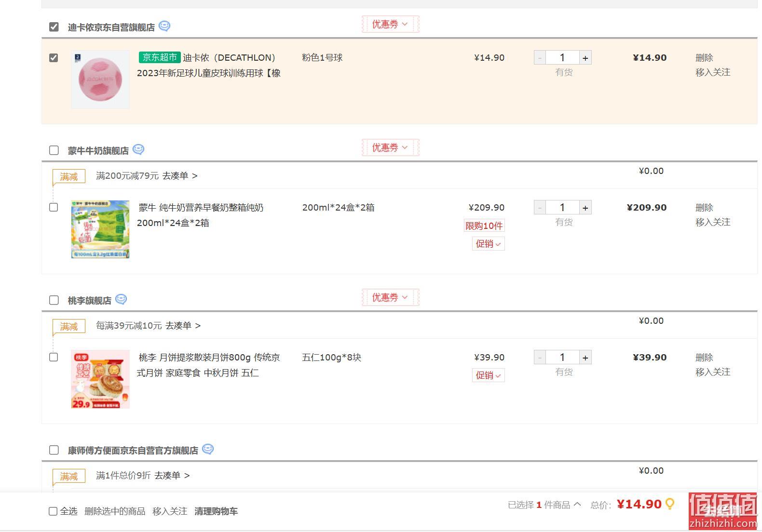Decrease quantity of 蒙牛 纯牛奶
This screenshot has width=762, height=532.
[540, 208]
